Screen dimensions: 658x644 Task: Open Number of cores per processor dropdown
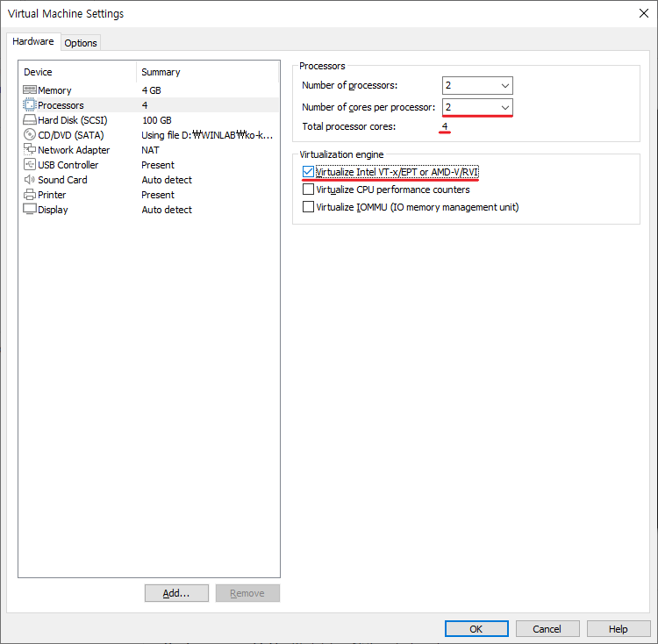(477, 107)
